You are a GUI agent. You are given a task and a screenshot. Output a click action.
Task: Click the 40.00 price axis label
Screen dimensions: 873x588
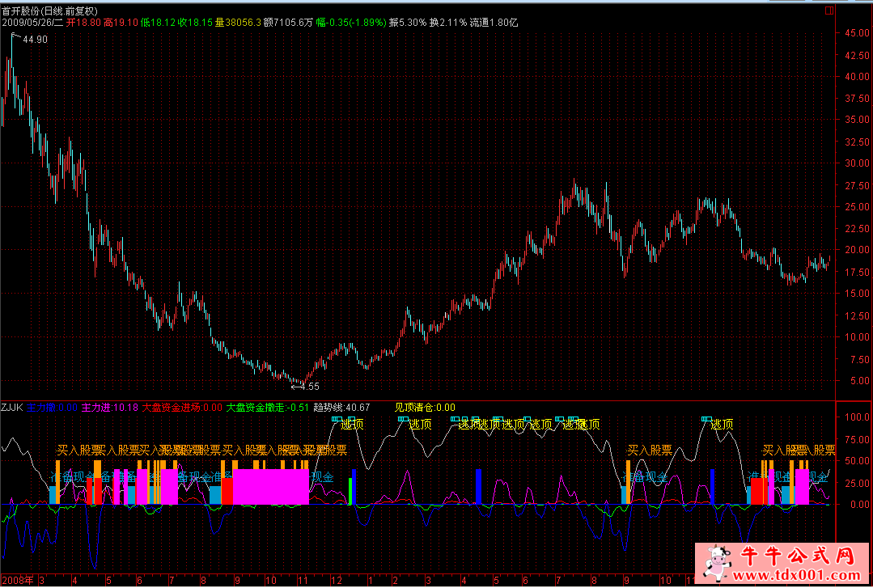857,77
